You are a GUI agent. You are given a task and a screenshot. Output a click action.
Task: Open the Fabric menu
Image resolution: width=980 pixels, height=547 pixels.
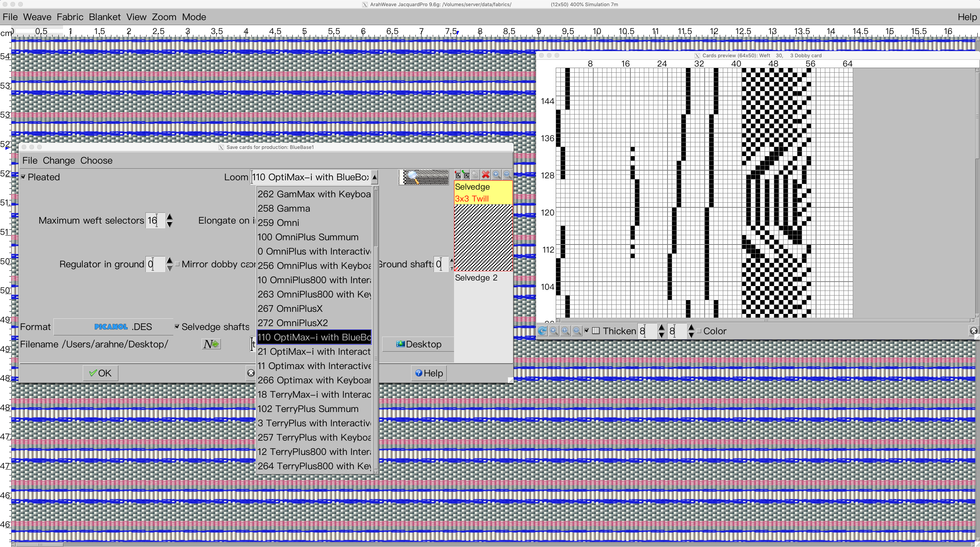[70, 17]
